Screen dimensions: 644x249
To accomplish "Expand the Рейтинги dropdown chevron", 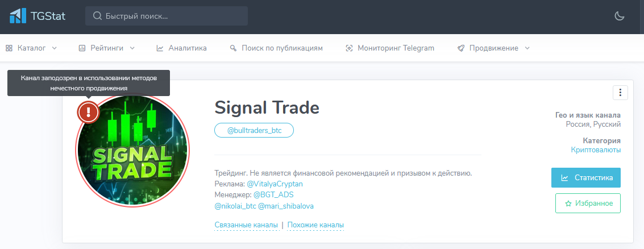I will (132, 48).
